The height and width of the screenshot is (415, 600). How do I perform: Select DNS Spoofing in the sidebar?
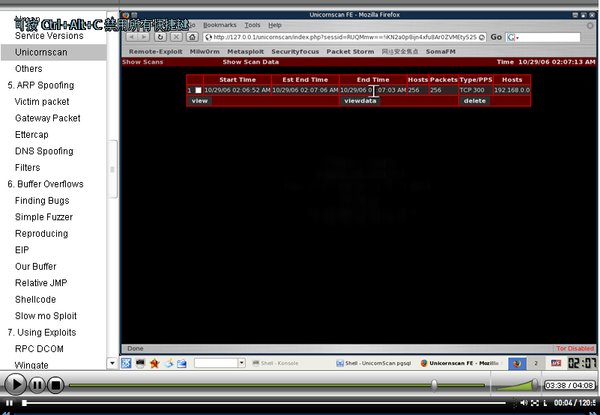tap(44, 151)
